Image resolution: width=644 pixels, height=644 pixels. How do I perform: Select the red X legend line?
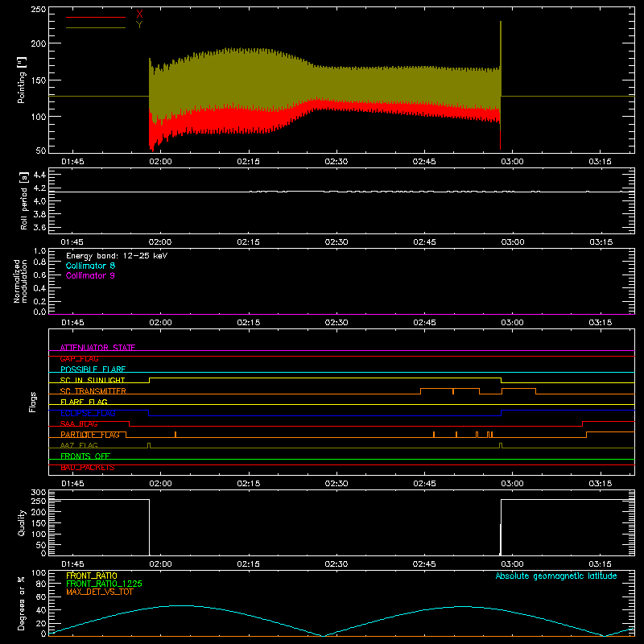click(96, 17)
